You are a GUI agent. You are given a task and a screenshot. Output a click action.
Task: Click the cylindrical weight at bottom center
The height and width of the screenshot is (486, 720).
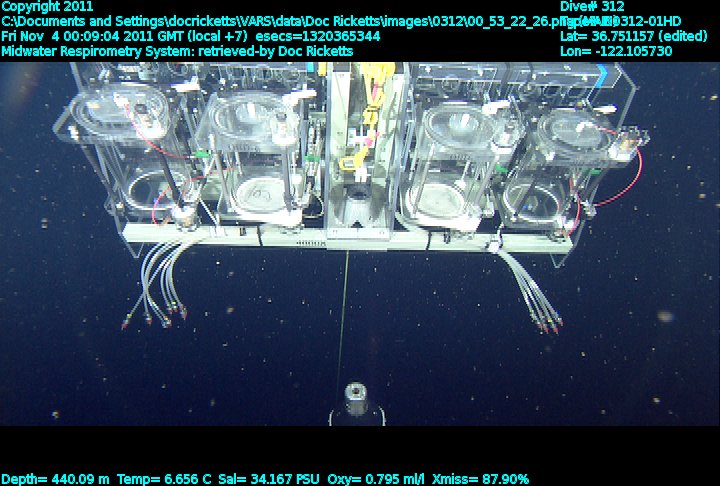[354, 403]
